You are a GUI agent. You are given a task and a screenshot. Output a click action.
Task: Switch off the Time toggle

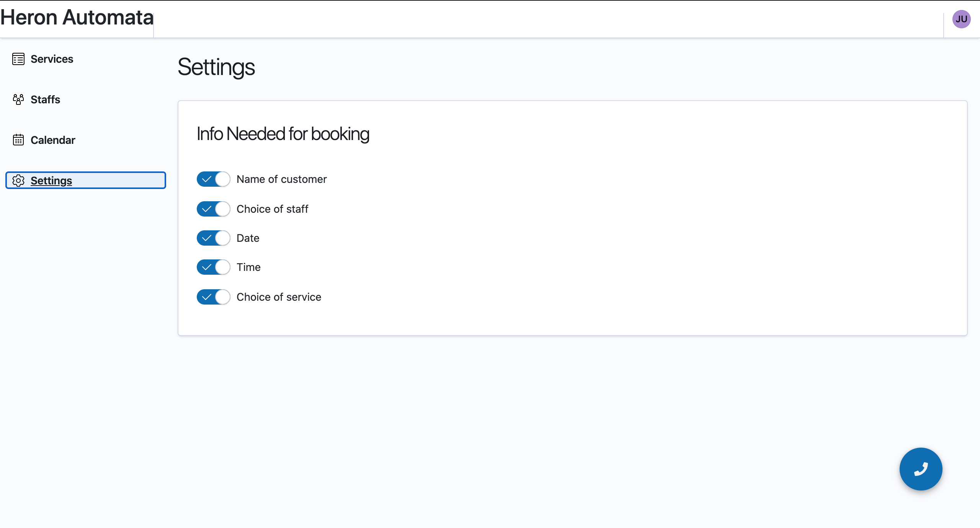pyautogui.click(x=213, y=267)
